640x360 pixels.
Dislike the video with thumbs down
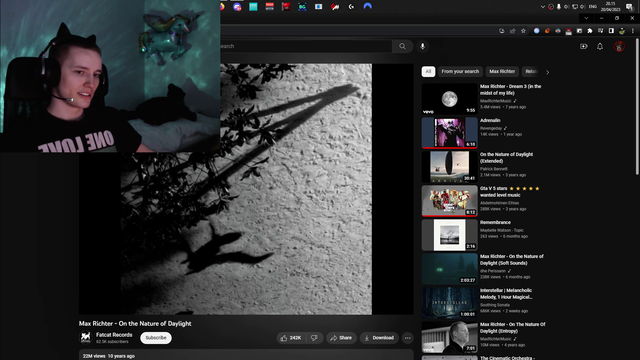point(314,338)
